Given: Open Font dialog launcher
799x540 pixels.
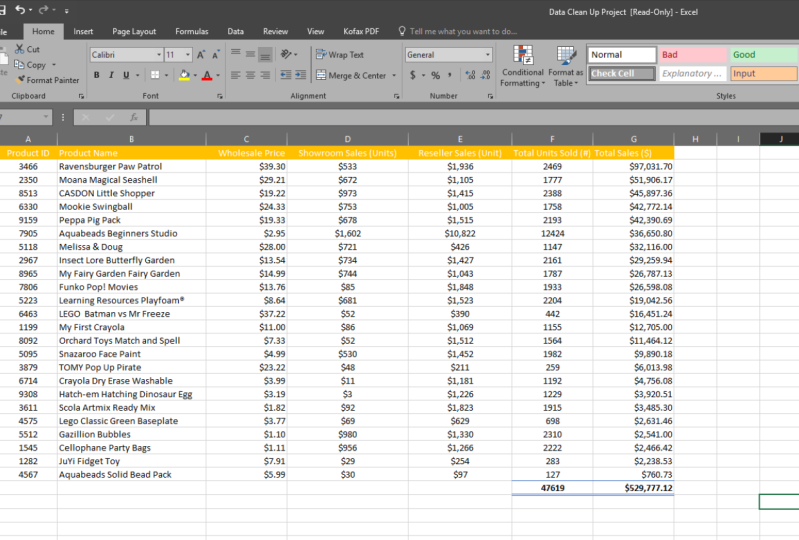Looking at the screenshot, I should (220, 96).
